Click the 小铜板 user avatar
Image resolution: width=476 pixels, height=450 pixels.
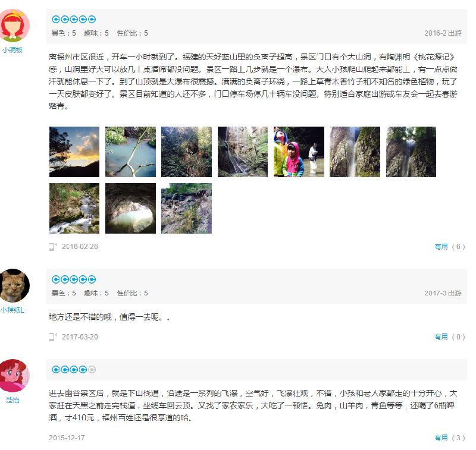(x=14, y=26)
